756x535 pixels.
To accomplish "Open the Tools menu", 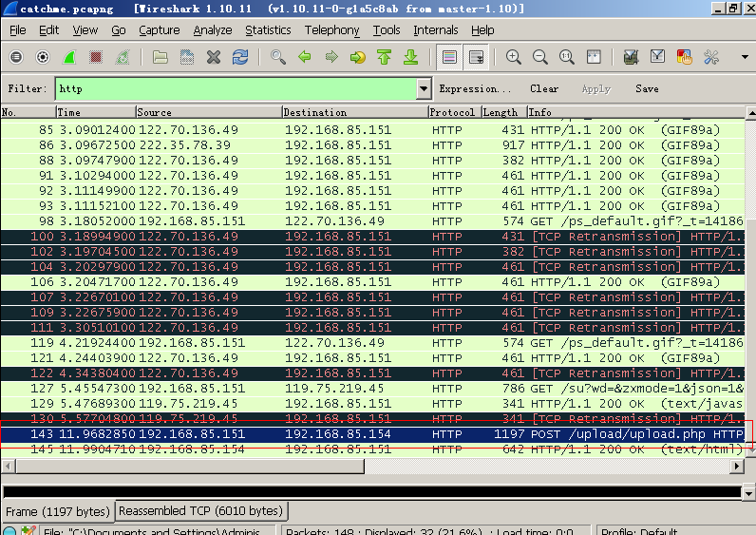I will 387,30.
